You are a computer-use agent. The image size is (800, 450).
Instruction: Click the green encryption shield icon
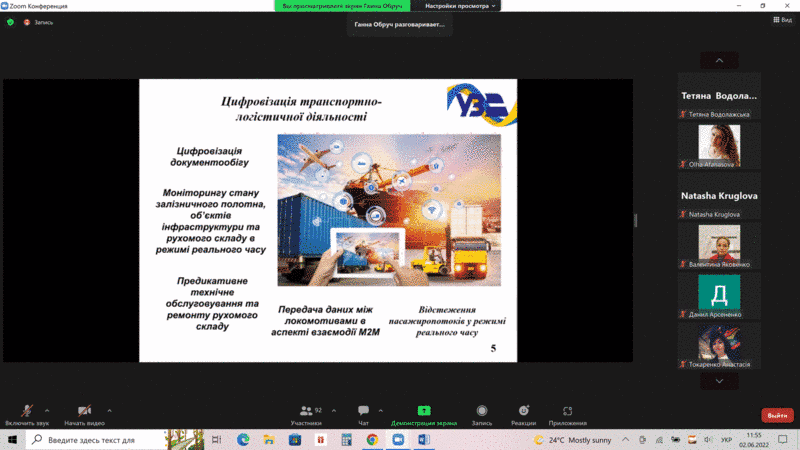click(10, 22)
